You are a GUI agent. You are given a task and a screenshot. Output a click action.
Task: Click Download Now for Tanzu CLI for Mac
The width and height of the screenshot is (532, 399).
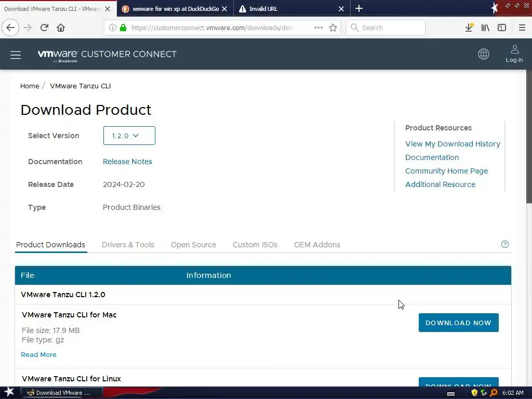tap(458, 323)
